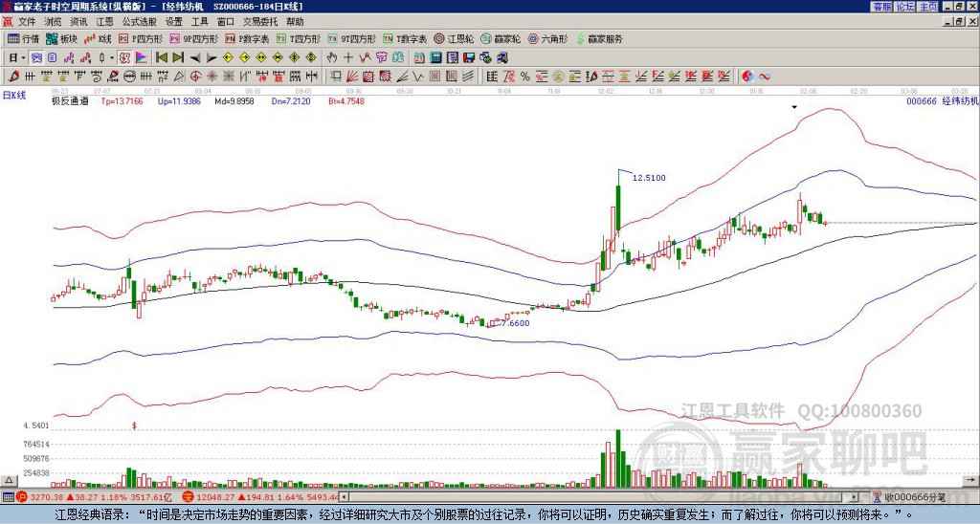Screen dimensions: 980x524
Task: Toggle the highlighted 叙 toolbar button
Action: point(124,58)
